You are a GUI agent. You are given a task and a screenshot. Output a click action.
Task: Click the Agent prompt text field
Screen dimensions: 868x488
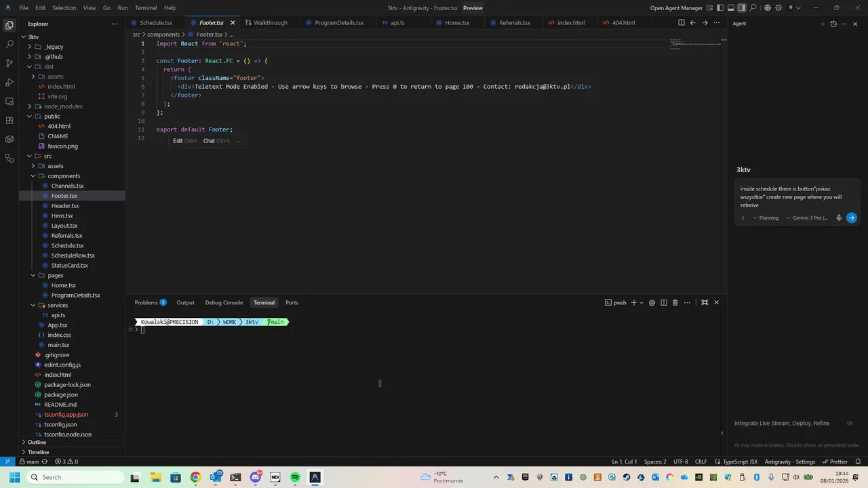[797, 197]
